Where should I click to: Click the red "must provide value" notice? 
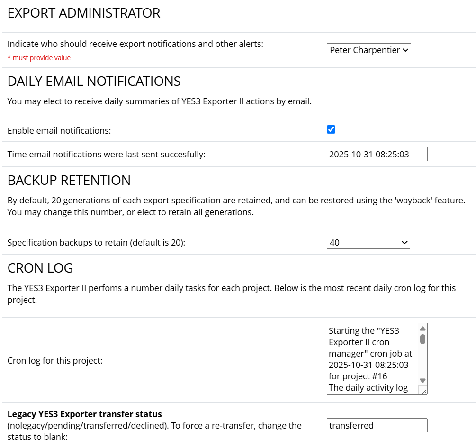pyautogui.click(x=39, y=58)
